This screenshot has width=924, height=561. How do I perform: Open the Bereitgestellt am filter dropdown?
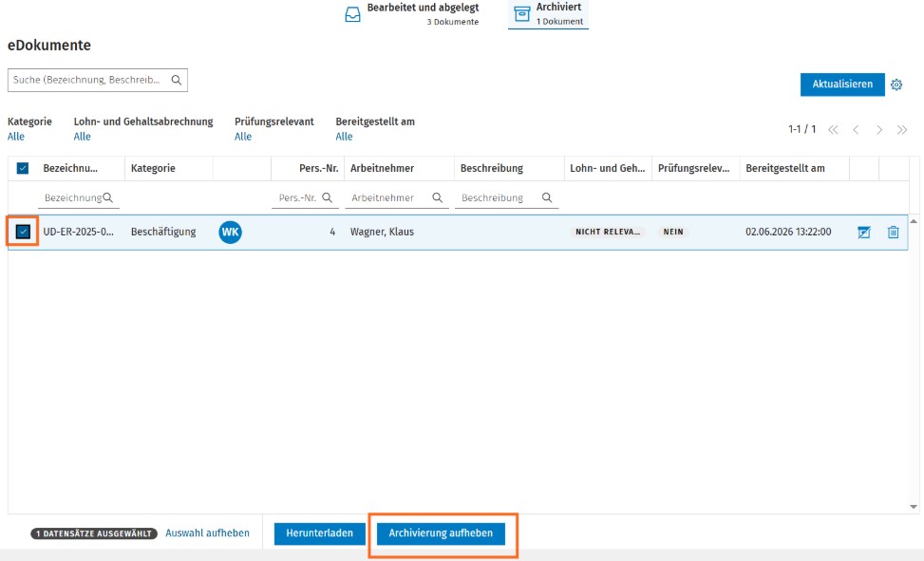(x=344, y=137)
